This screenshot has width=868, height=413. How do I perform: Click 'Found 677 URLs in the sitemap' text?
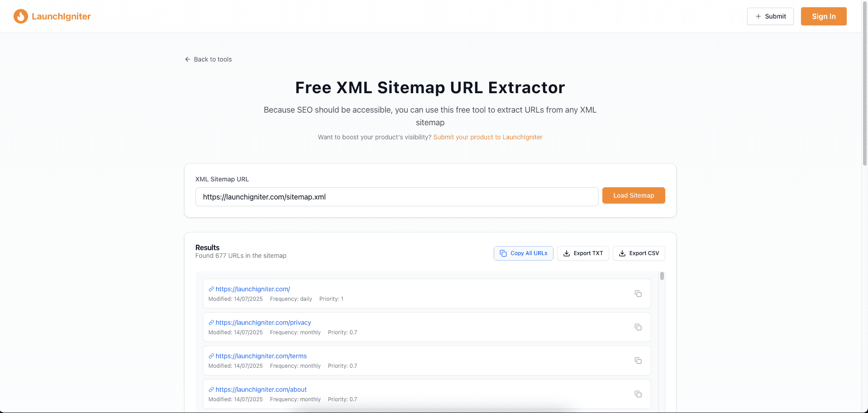241,256
